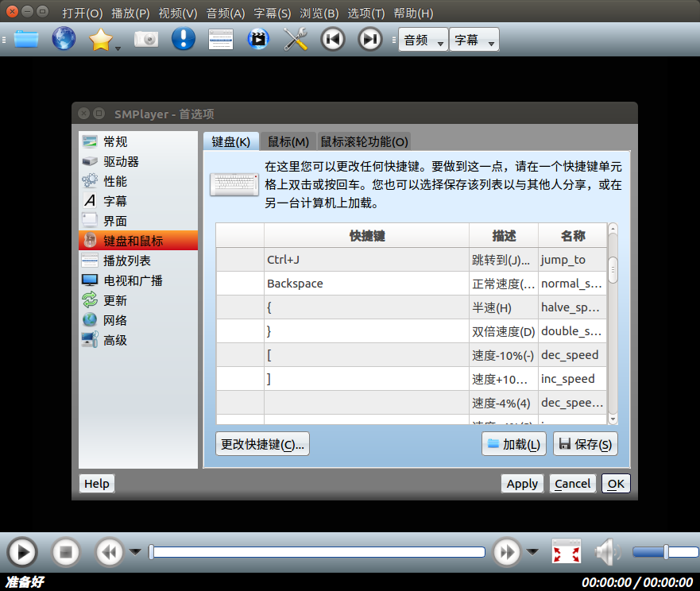700x591 pixels.
Task: Open favorites with the star icon
Action: [100, 39]
